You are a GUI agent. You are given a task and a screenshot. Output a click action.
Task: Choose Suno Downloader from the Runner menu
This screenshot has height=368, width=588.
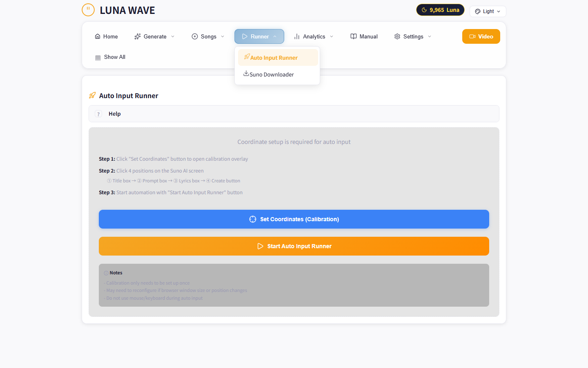pyautogui.click(x=272, y=74)
